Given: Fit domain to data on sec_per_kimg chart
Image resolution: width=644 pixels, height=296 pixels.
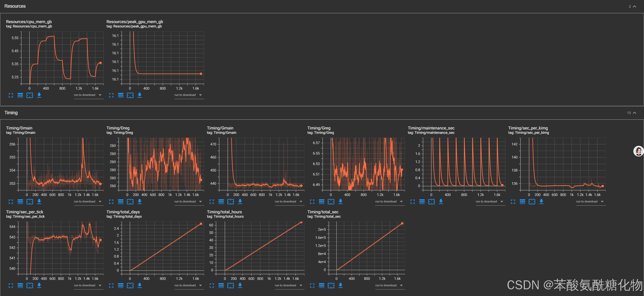Looking at the screenshot, I should pyautogui.click(x=532, y=202).
